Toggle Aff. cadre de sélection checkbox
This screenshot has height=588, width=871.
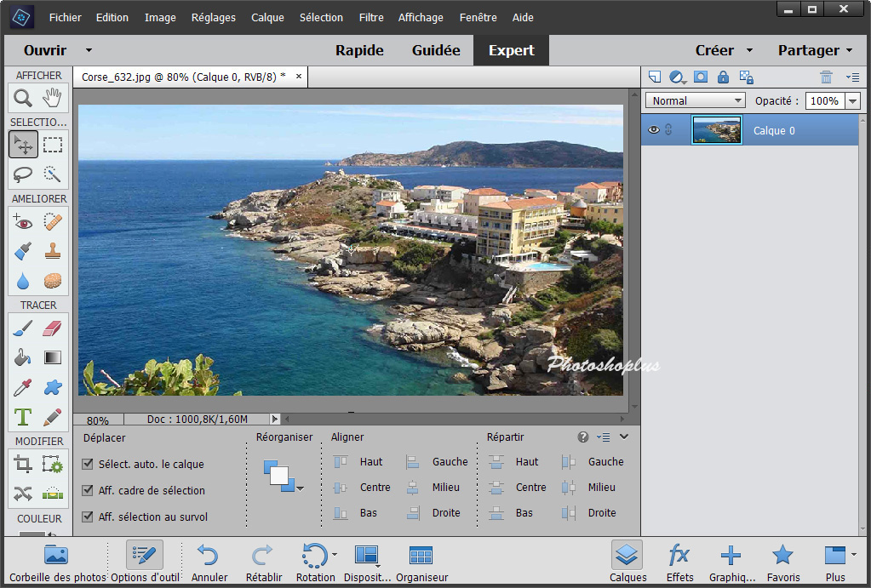pyautogui.click(x=88, y=491)
